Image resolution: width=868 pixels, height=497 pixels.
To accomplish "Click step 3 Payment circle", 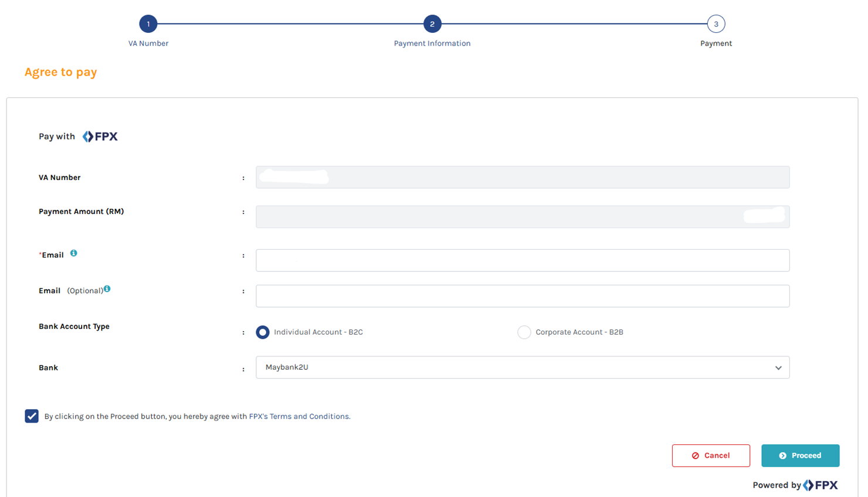I will [716, 24].
